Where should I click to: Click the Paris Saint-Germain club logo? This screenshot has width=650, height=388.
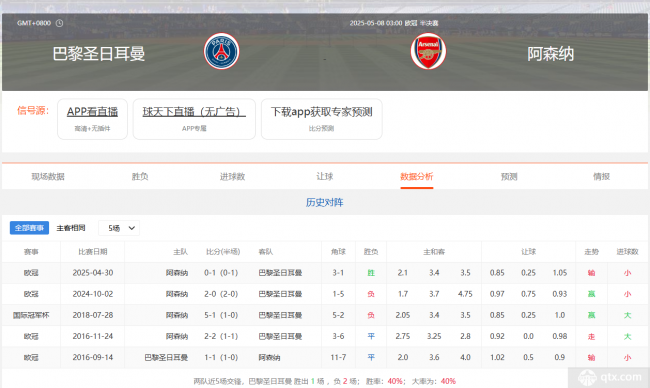coord(221,51)
